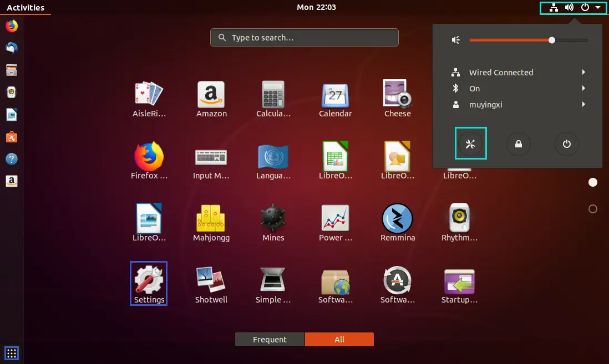Launch AisleRiot Solitaire from the app grid
The height and width of the screenshot is (364, 609).
point(149,99)
